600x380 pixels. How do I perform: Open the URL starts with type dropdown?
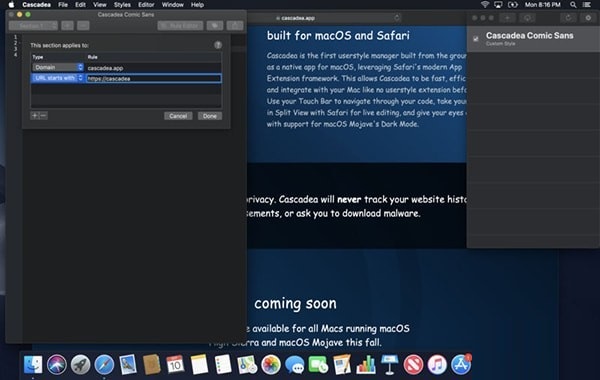point(58,78)
